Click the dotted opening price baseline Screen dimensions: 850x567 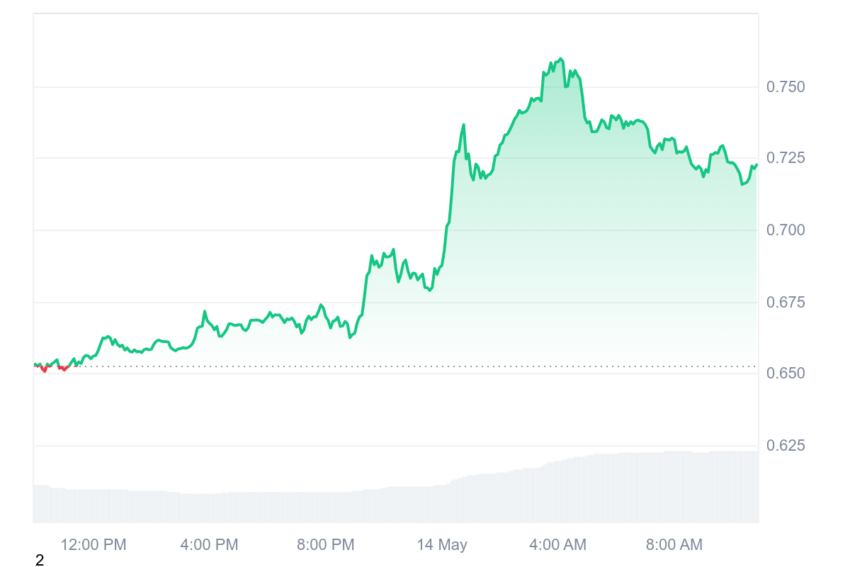[x=396, y=366]
